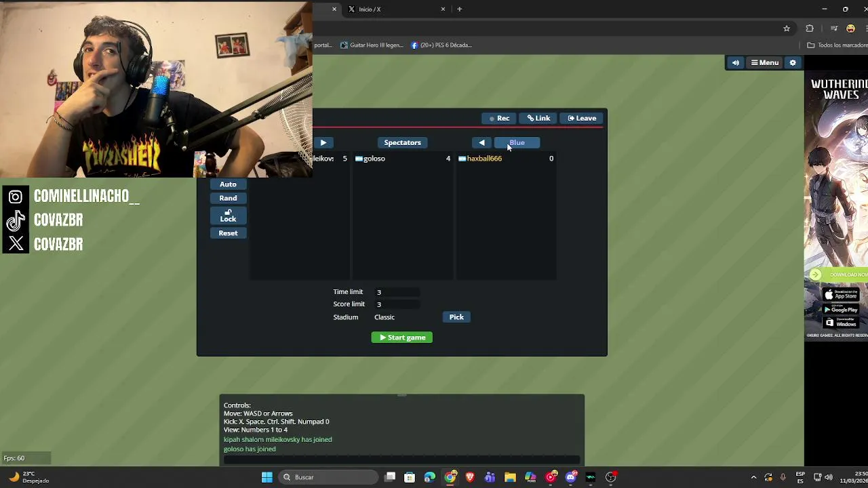Bookmark page with star icon
The image size is (868, 488).
click(x=787, y=28)
